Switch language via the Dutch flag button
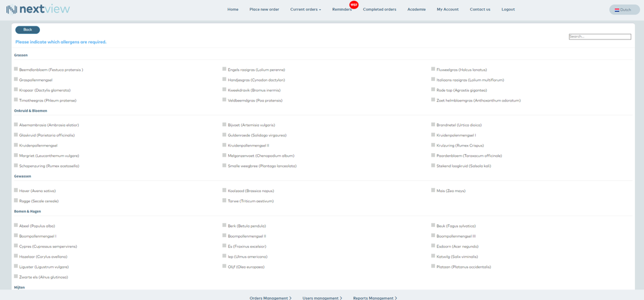Image resolution: width=644 pixels, height=300 pixels. coord(624,10)
